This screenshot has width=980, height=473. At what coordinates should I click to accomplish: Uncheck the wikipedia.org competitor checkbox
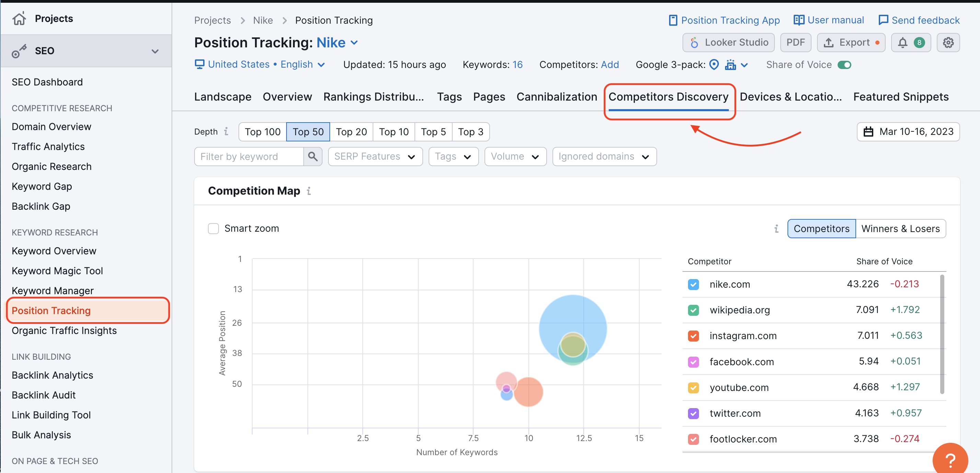(x=693, y=310)
